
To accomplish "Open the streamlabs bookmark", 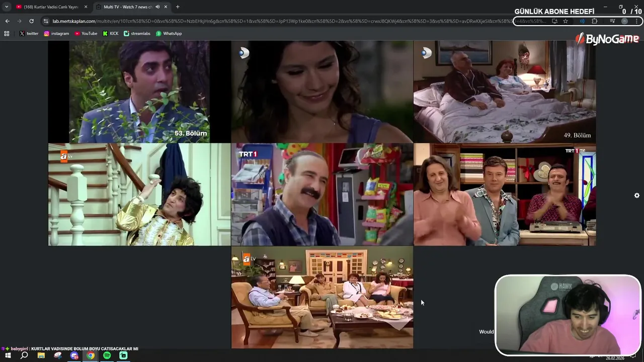I will pyautogui.click(x=137, y=33).
